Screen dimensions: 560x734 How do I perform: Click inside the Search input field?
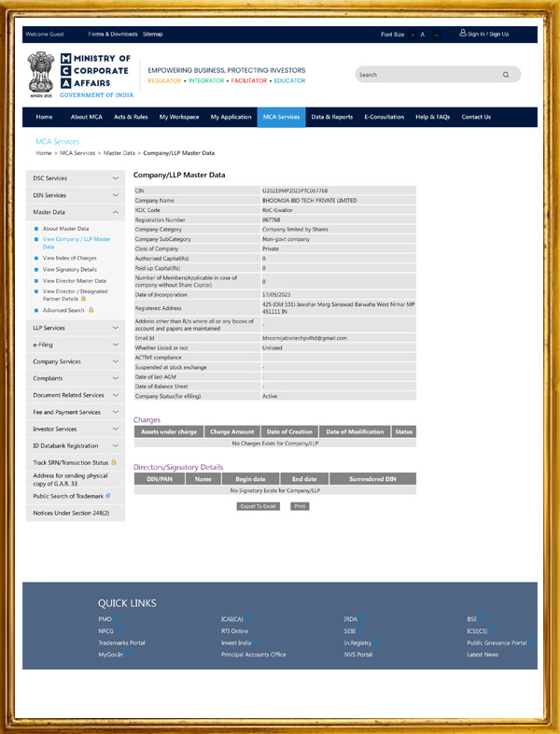click(x=425, y=75)
